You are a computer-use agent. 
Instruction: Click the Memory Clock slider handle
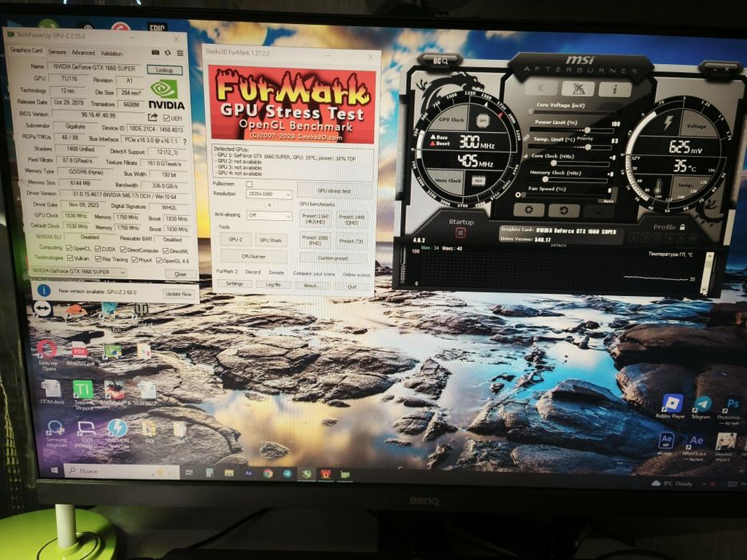pyautogui.click(x=545, y=179)
